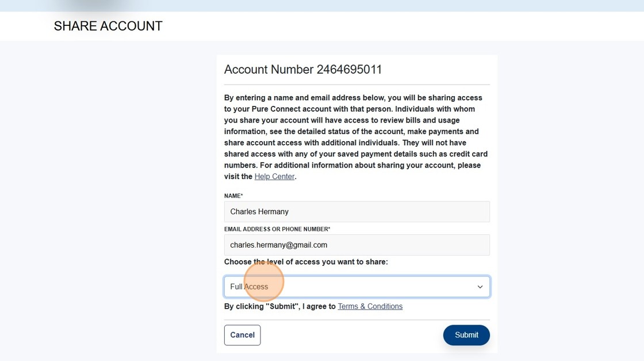The width and height of the screenshot is (644, 361).
Task: Open the Help Center link
Action: [x=274, y=176]
